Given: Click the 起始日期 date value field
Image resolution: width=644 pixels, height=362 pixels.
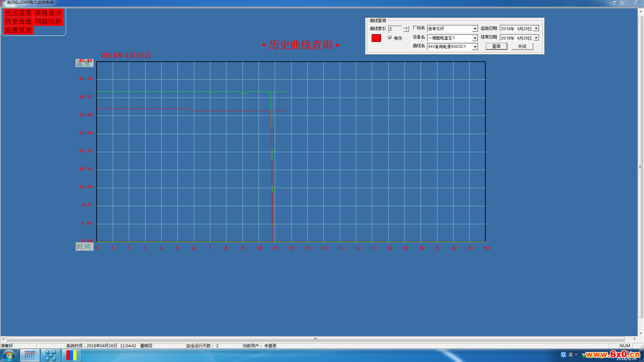Looking at the screenshot, I should [517, 29].
